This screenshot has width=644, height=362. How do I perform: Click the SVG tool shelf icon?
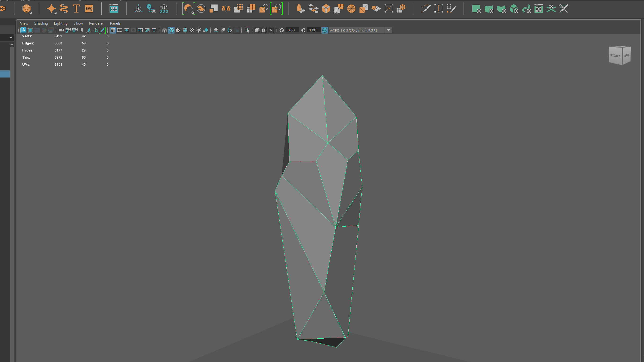click(x=89, y=9)
